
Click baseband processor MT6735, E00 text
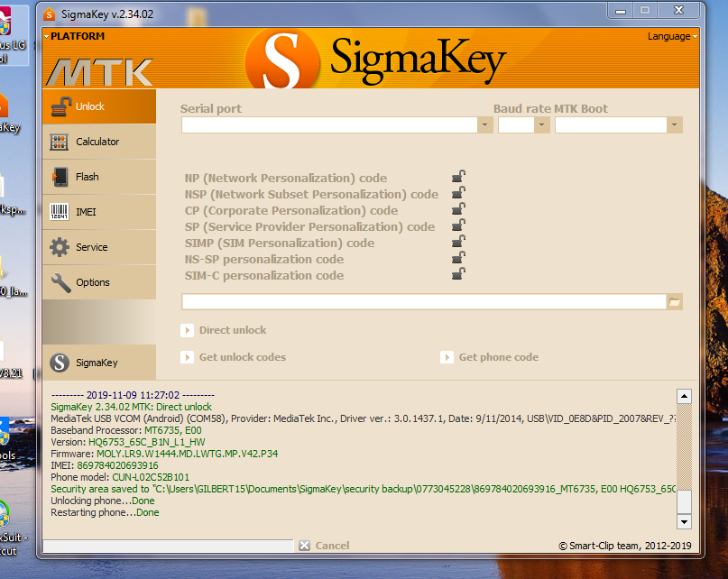172,430
